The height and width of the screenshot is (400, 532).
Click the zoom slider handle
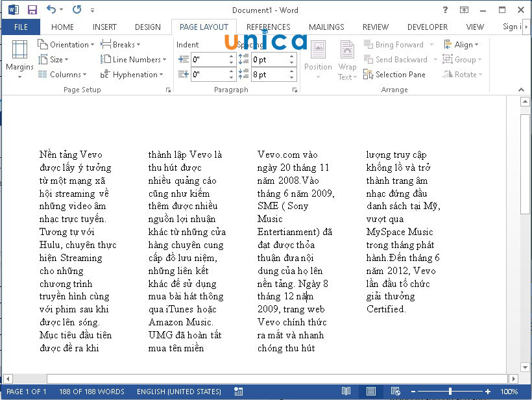point(450,392)
